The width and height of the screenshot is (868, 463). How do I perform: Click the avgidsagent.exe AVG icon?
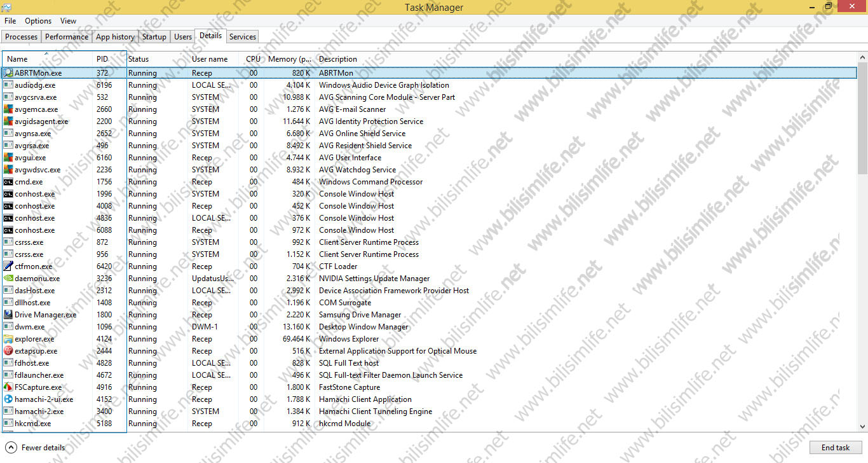[x=8, y=121]
